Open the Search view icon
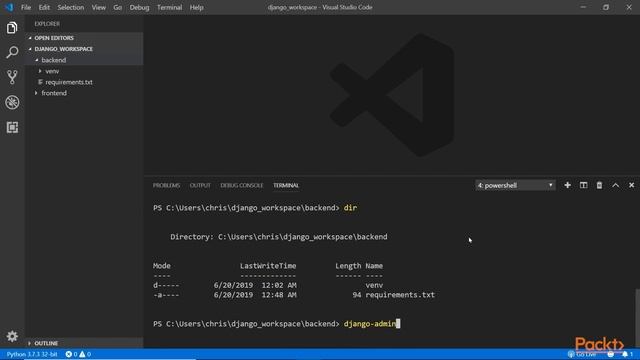 [x=12, y=52]
